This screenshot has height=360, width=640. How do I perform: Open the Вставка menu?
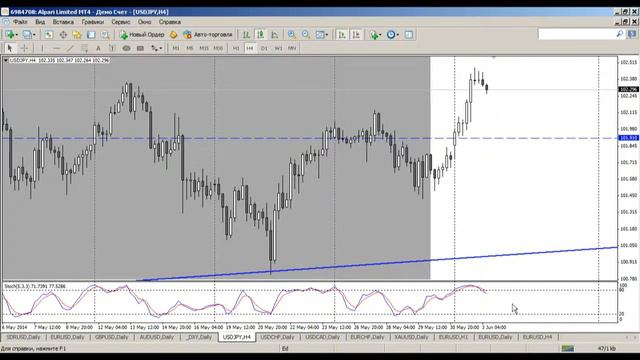(x=63, y=22)
